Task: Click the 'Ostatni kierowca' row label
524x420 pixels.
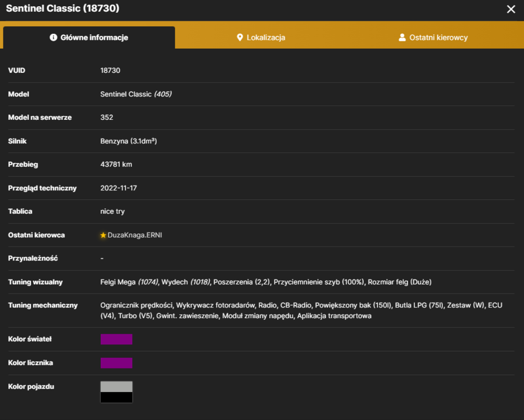Action: 36,235
